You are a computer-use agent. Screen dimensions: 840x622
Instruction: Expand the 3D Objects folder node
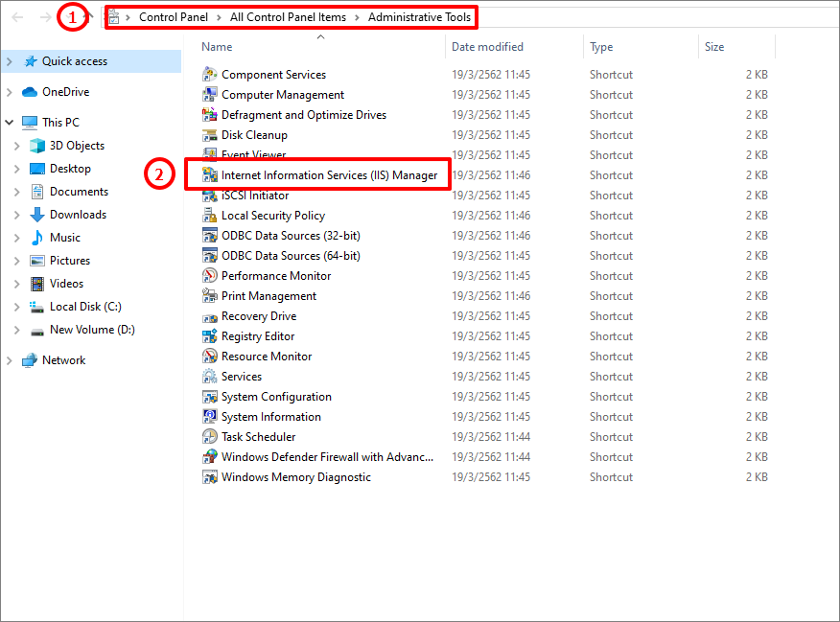coord(16,146)
